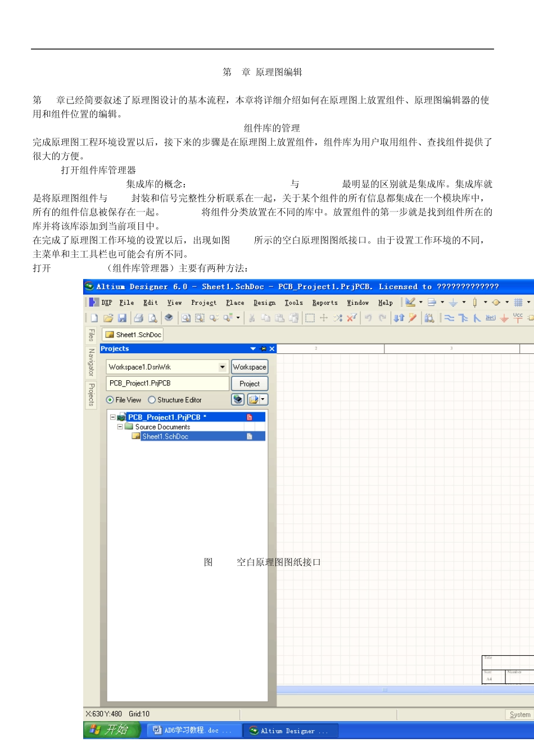Click the Redo arrow icon
Image resolution: width=534 pixels, height=756 pixels.
382,318
